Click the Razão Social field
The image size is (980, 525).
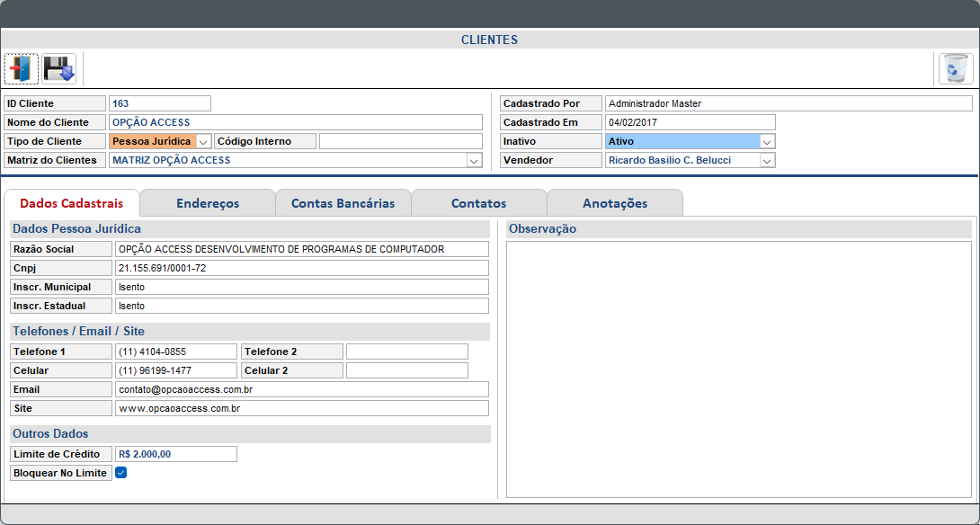(302, 249)
